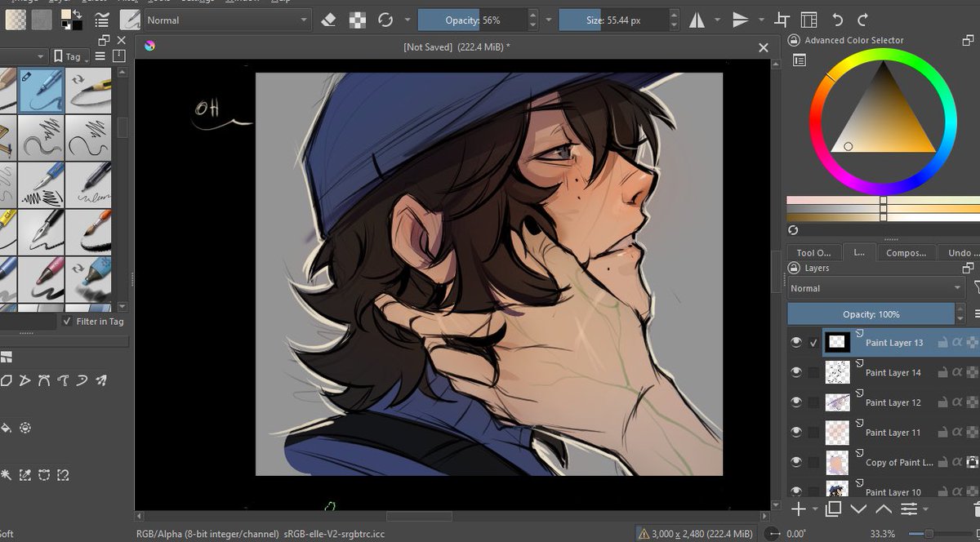Float the Advanced Color Selector docker
Viewport: 980px width, 542px height.
(969, 39)
